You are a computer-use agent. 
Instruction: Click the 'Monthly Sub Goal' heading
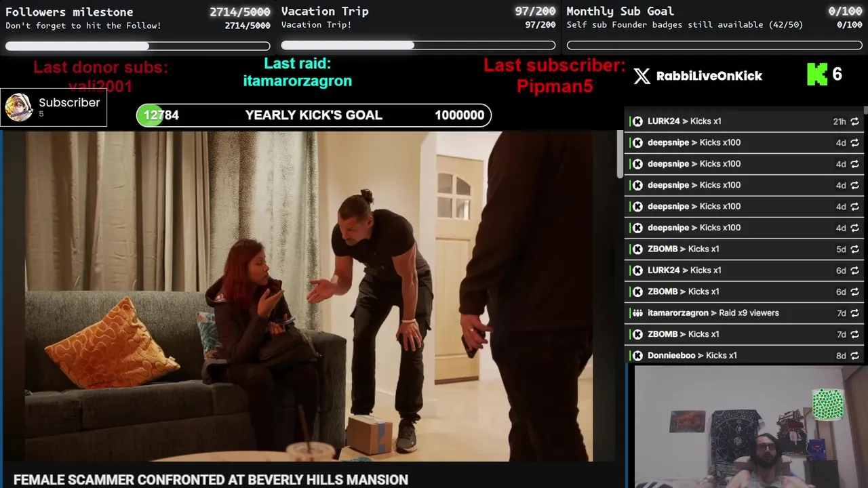point(620,11)
